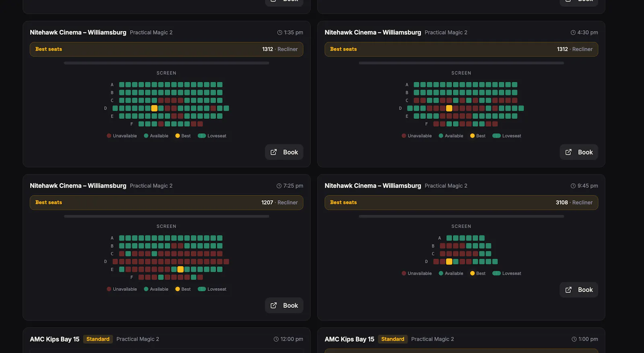The width and height of the screenshot is (644, 353).
Task: Click Loveseat legend icon in 4:30 pm card
Action: [497, 136]
